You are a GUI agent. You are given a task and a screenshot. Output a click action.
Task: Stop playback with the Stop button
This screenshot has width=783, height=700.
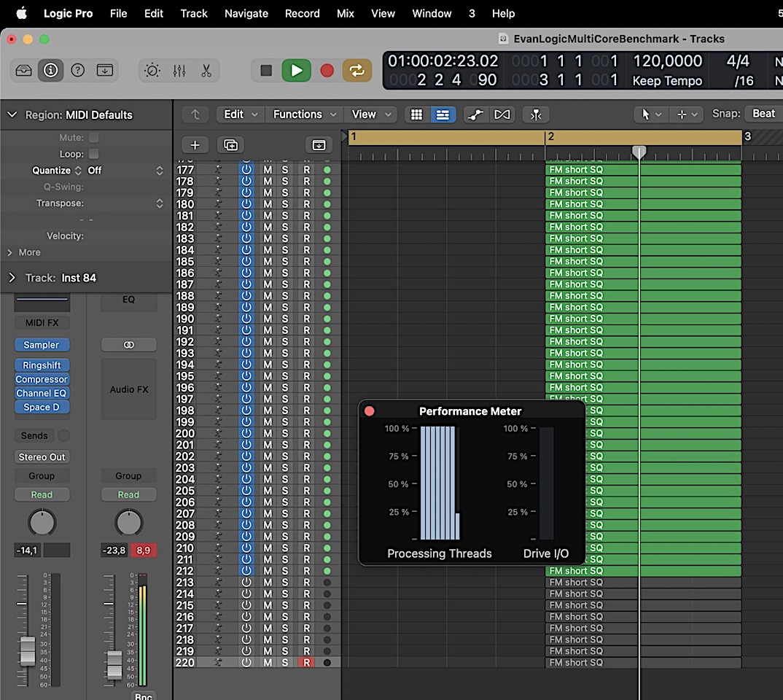(x=266, y=71)
